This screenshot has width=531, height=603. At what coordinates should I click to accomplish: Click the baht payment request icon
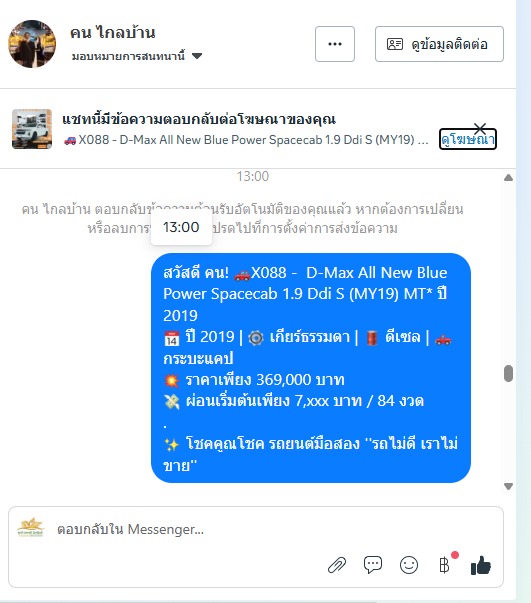click(444, 565)
